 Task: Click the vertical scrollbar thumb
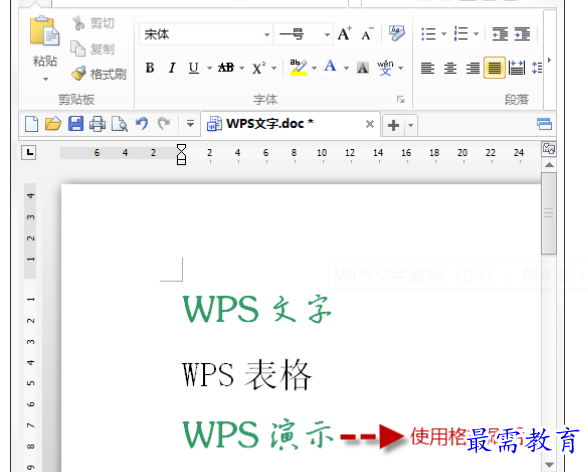click(x=549, y=213)
